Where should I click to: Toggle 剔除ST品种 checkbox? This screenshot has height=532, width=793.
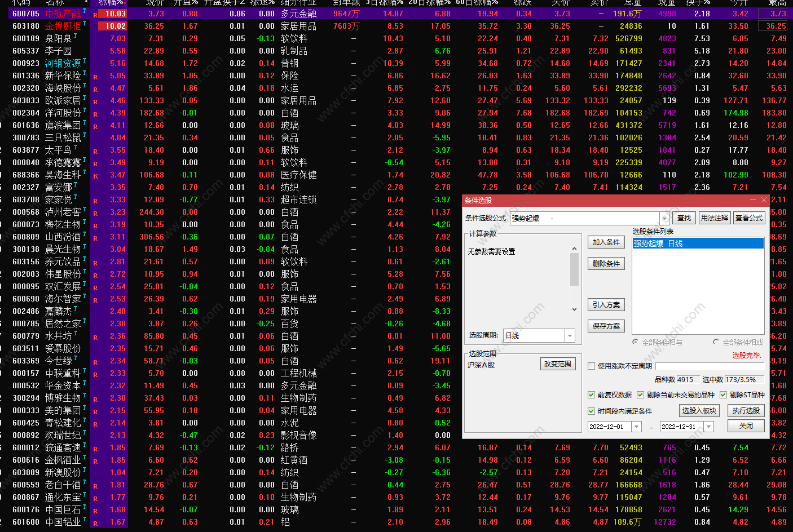point(723,394)
